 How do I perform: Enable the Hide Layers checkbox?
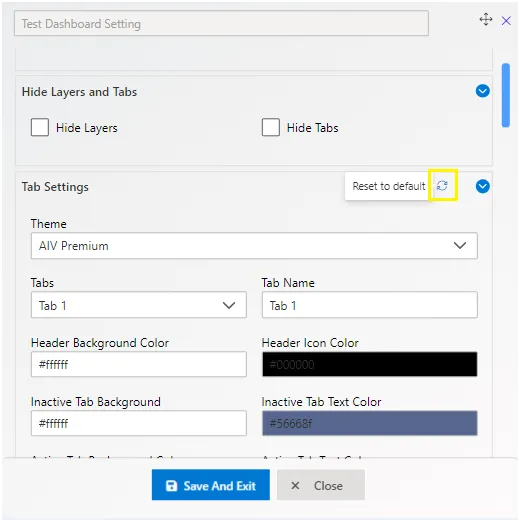[x=40, y=127]
